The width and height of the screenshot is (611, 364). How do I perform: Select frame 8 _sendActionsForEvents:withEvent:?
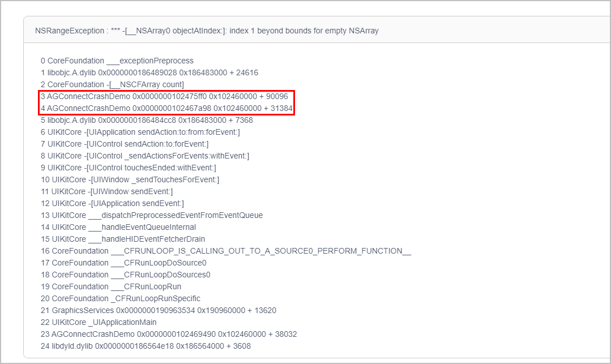pyautogui.click(x=145, y=156)
